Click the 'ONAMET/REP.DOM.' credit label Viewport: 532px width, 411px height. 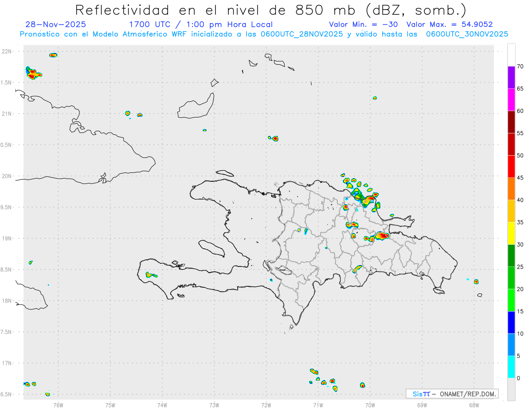(x=468, y=394)
